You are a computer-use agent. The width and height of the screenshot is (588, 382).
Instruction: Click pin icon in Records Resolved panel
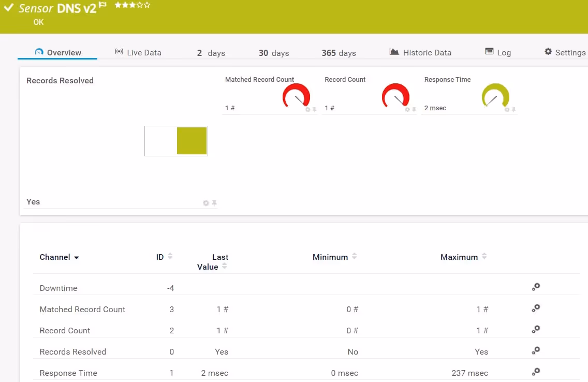[x=214, y=203]
